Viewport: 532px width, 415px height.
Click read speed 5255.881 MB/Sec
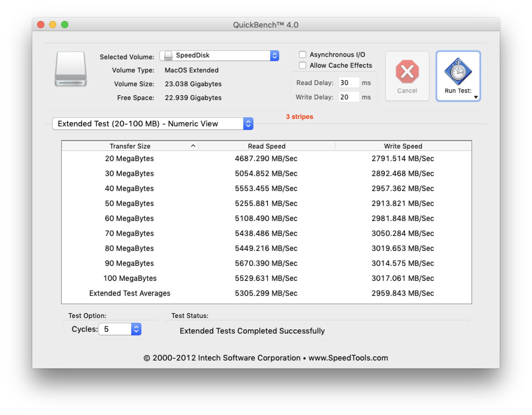[266, 203]
